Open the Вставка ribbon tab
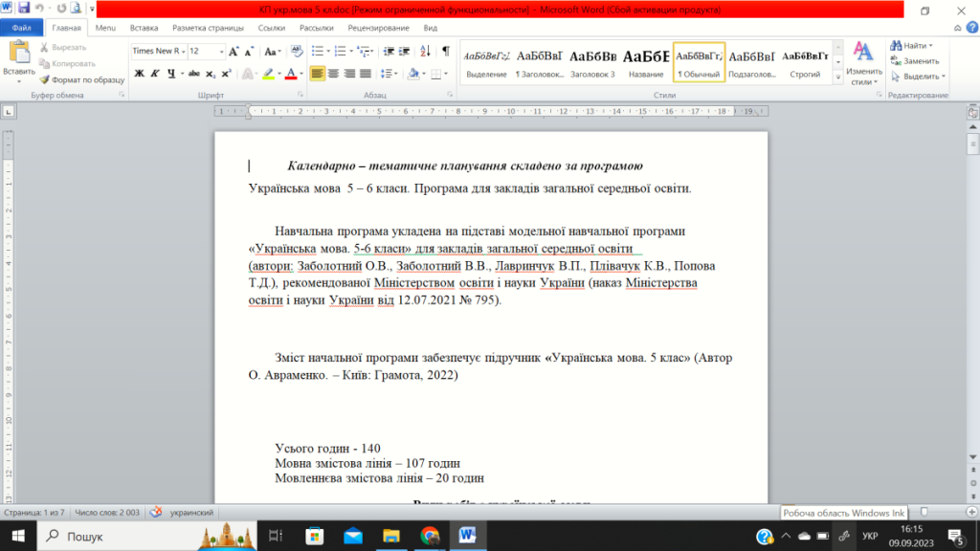The height and width of the screenshot is (551, 980). (144, 28)
